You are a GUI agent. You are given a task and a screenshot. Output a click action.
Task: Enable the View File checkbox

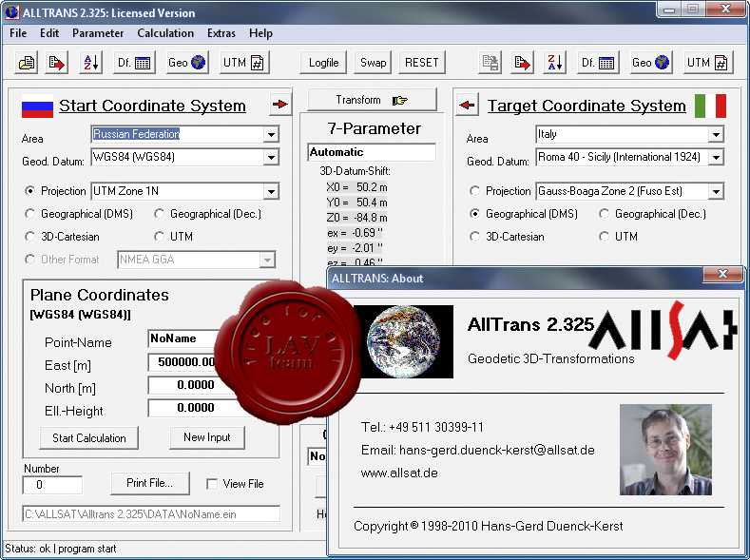[211, 484]
